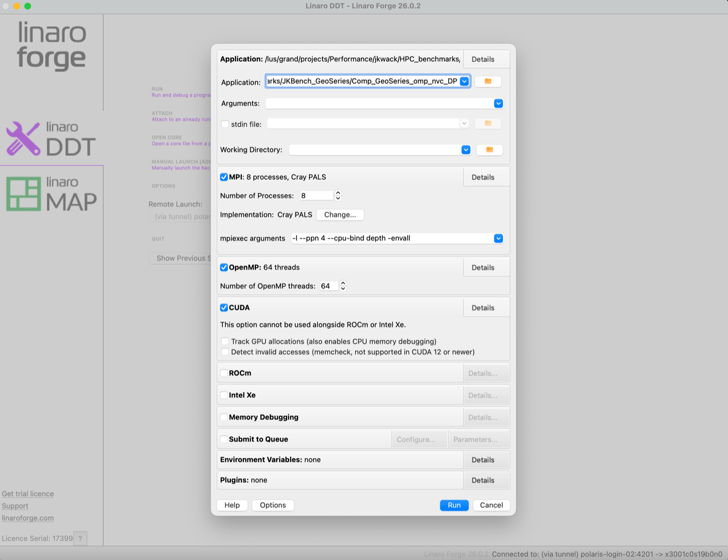Open the Arguments history dropdown arrow
Screen dimensions: 728x560
498,103
